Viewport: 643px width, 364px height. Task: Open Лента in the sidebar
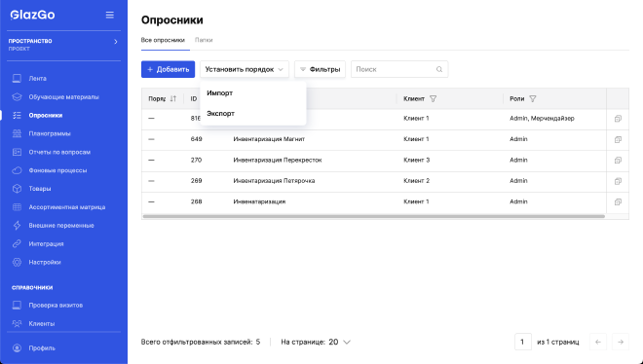pos(37,78)
